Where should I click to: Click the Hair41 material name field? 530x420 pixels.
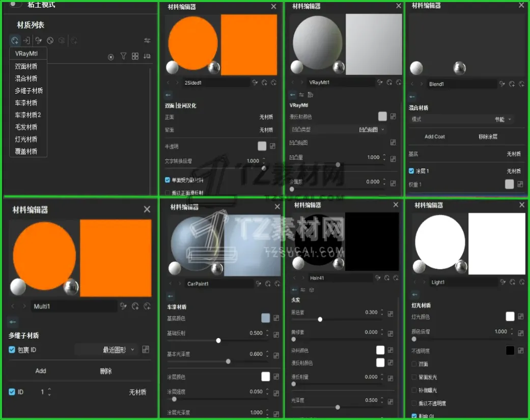pyautogui.click(x=340, y=278)
